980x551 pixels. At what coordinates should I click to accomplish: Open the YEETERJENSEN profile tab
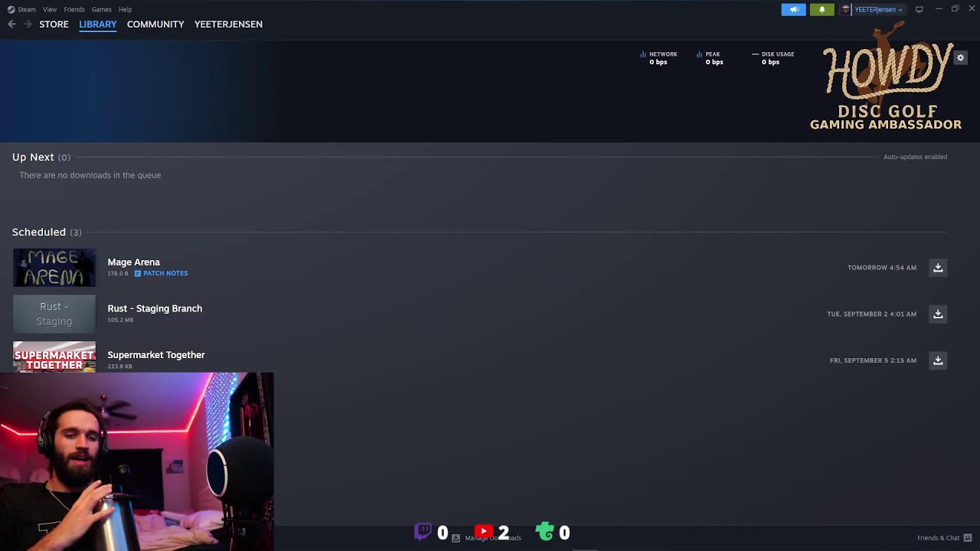point(228,24)
